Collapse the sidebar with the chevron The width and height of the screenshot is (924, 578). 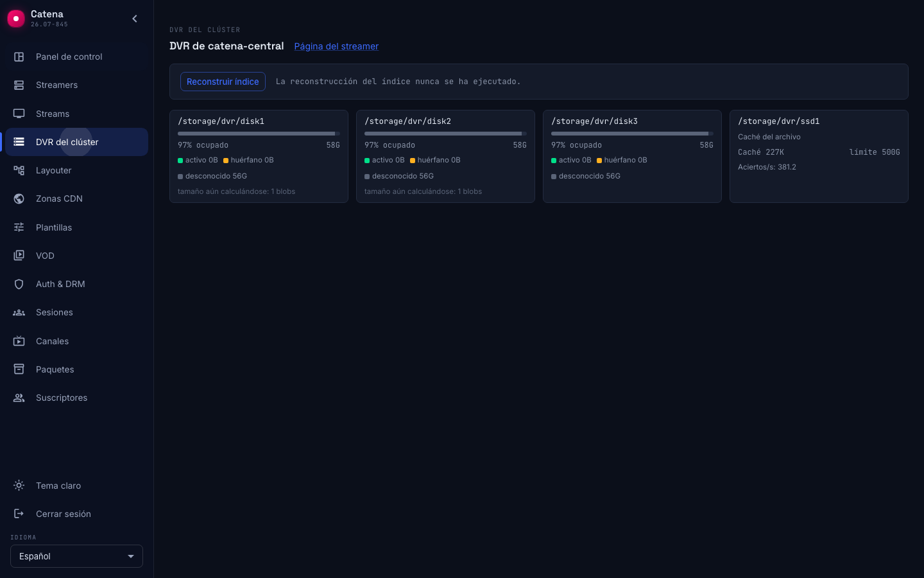pyautogui.click(x=135, y=19)
